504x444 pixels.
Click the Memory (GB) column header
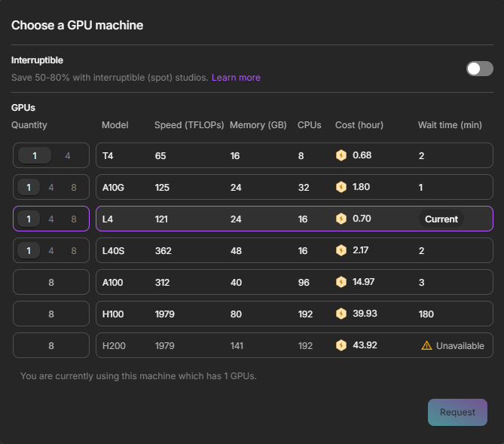pos(258,125)
